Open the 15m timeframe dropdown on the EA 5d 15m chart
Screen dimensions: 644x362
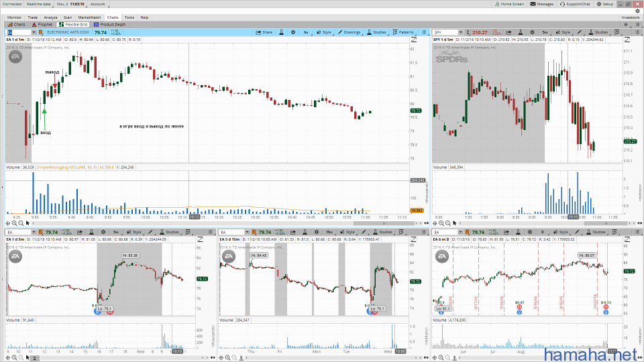(x=329, y=232)
